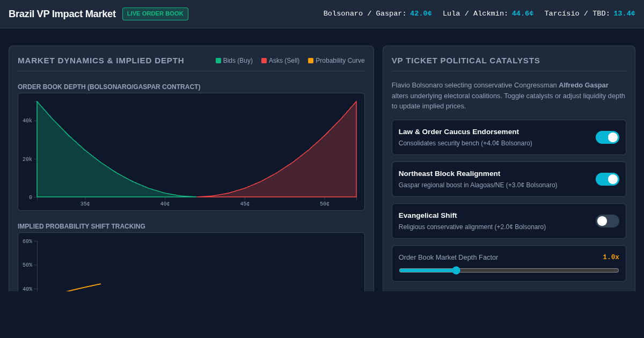Click the 1.0x depth factor value
The width and height of the screenshot is (644, 338).
tap(611, 257)
